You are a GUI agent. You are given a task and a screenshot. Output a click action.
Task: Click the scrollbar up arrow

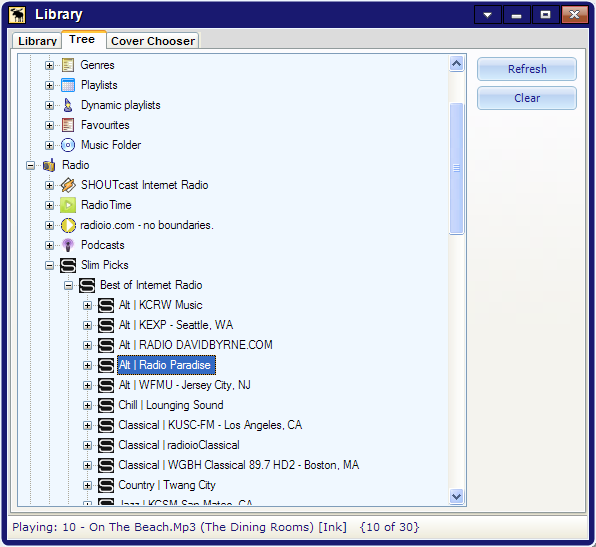pos(456,63)
